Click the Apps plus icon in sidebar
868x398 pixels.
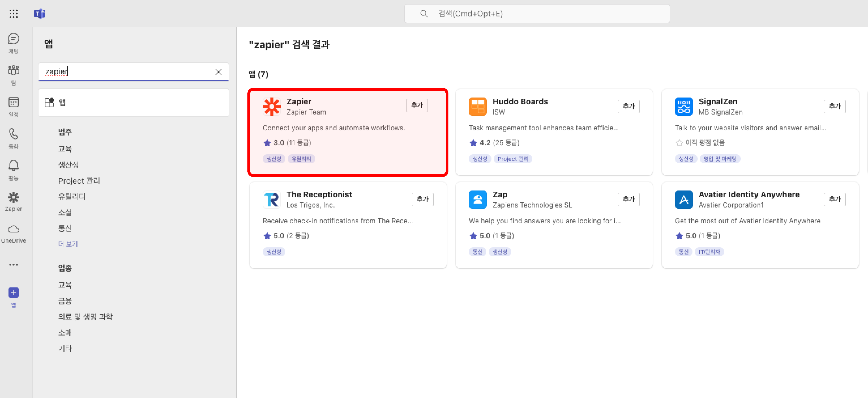13,293
